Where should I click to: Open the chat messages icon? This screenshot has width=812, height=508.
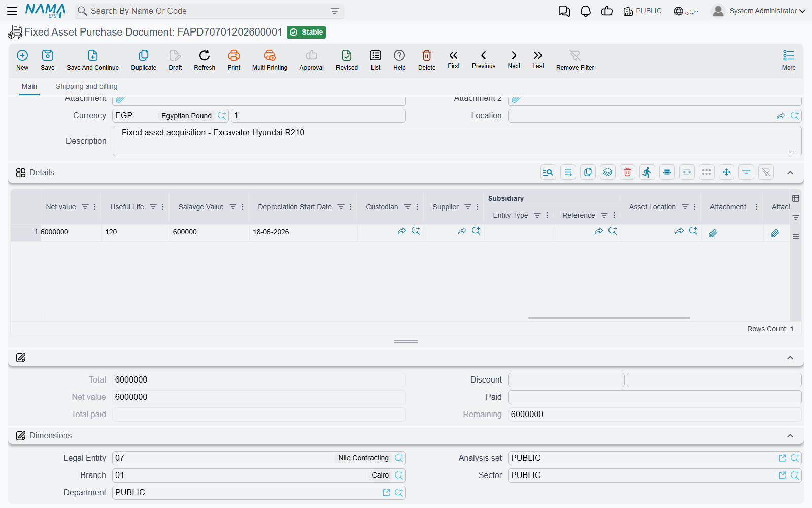click(x=564, y=11)
